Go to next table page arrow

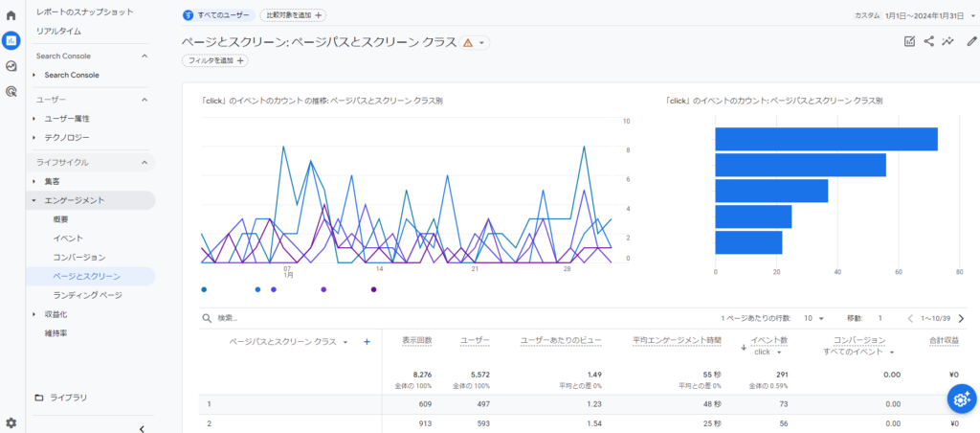tap(961, 318)
